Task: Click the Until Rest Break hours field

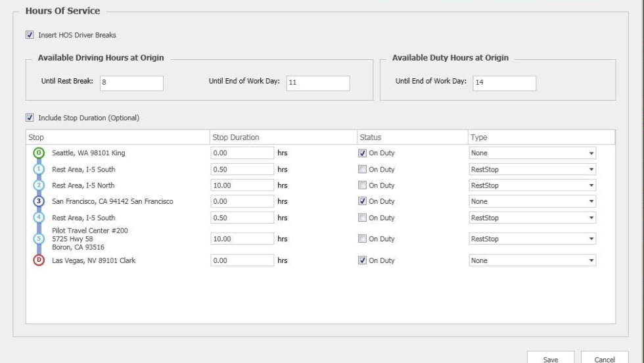Action: click(131, 83)
